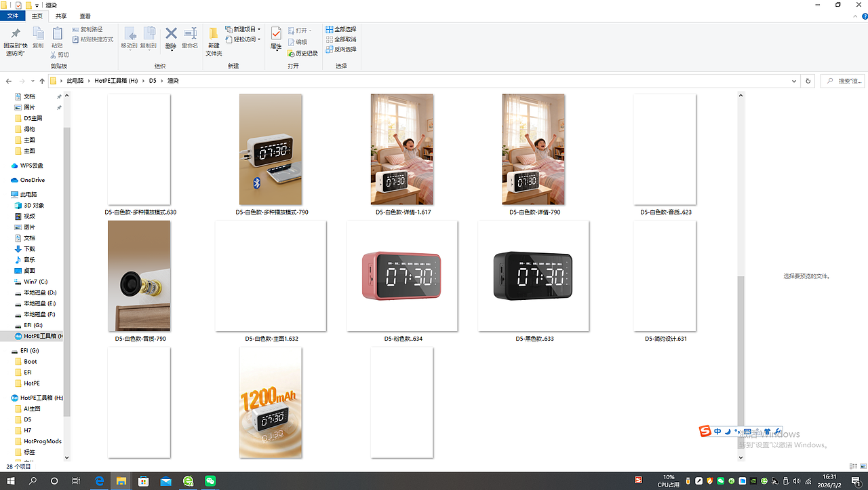Image resolution: width=868 pixels, height=490 pixels.
Task: Click the 粘贴 paste icon
Action: pos(57,33)
